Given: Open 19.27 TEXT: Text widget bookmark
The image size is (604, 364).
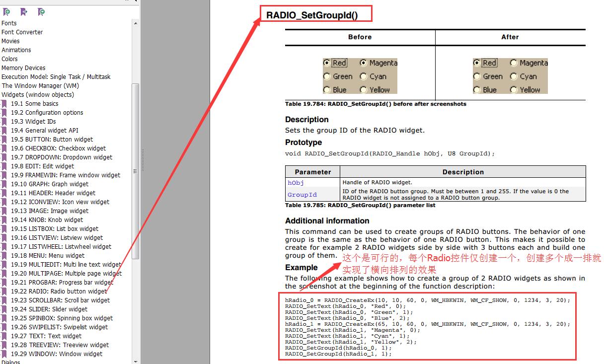Looking at the screenshot, I should (x=46, y=336).
